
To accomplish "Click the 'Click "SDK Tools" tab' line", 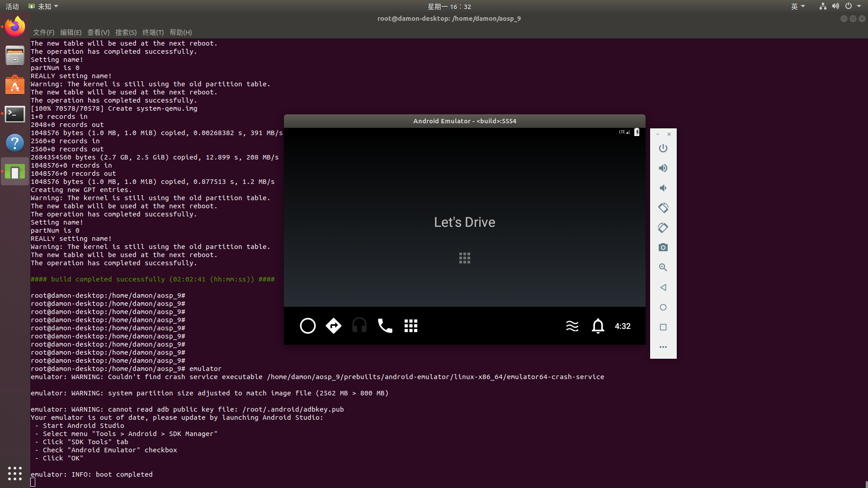I will pyautogui.click(x=81, y=442).
